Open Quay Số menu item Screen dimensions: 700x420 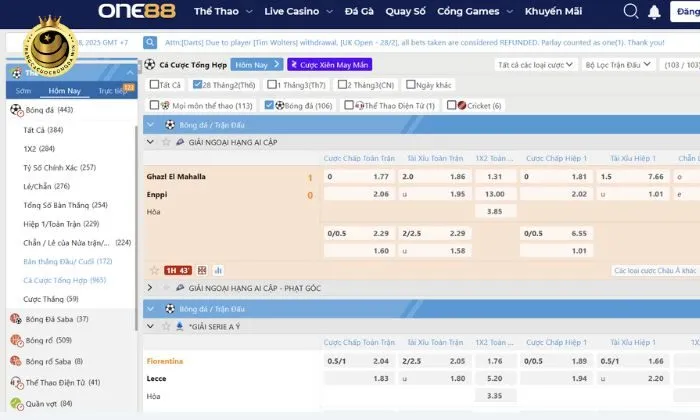405,11
